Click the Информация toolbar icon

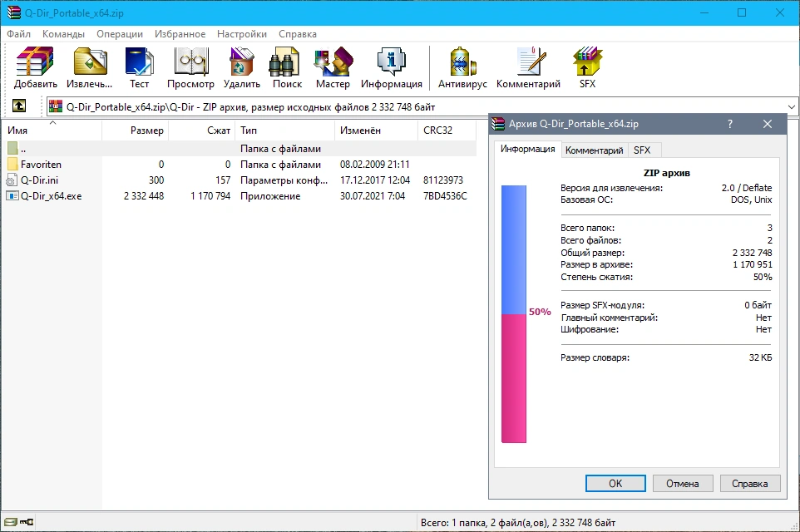point(392,68)
